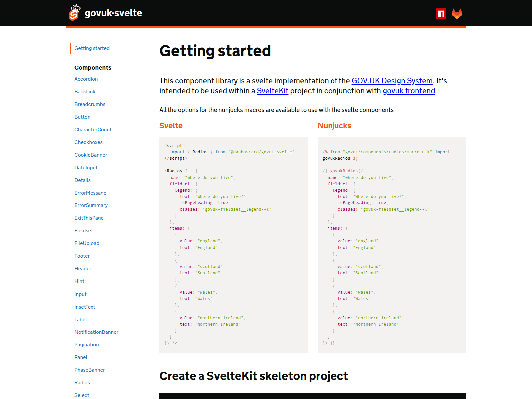The width and height of the screenshot is (532, 399).
Task: Click the govuk-svelte site title
Action: (113, 13)
